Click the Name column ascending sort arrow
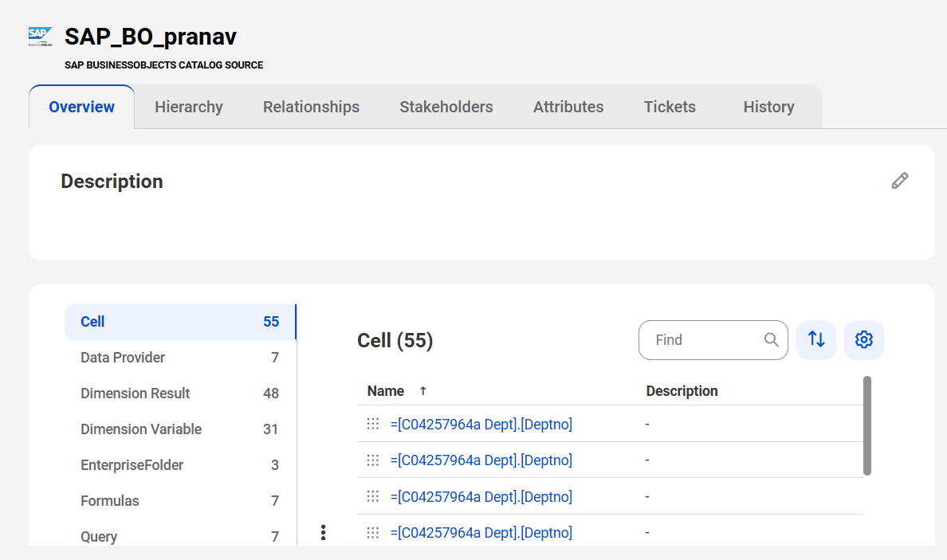 coord(422,391)
